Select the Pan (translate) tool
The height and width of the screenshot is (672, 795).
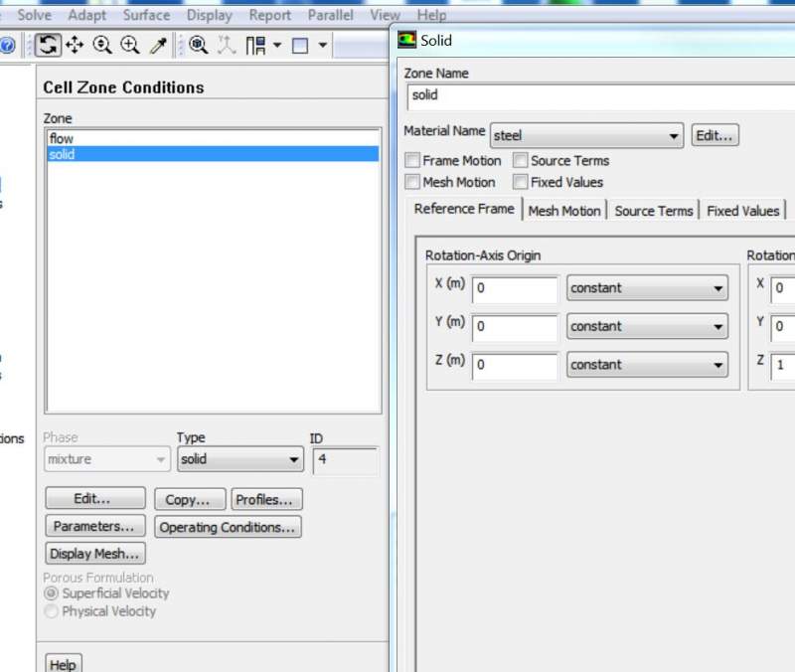(x=76, y=45)
